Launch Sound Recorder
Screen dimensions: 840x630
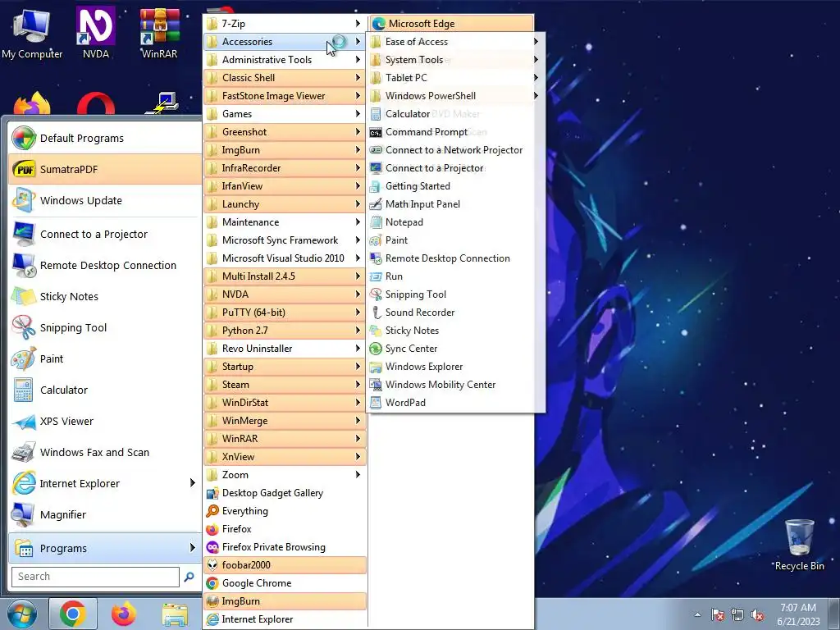point(455,313)
